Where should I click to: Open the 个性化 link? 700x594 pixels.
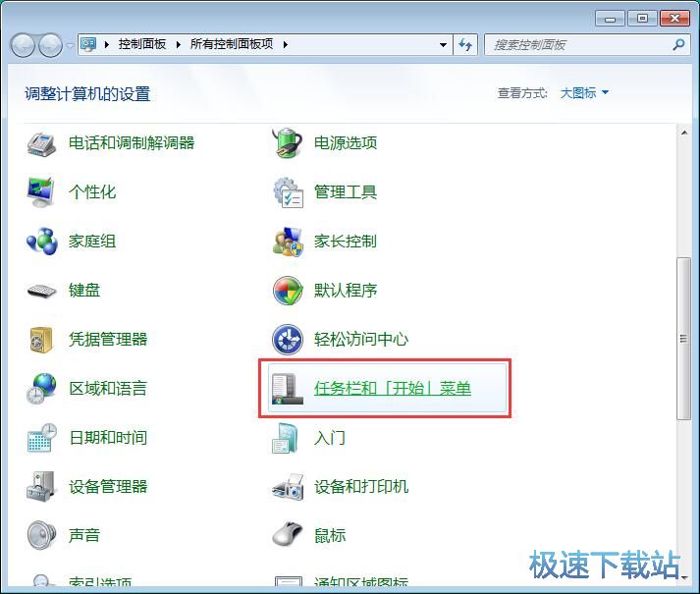(x=92, y=192)
